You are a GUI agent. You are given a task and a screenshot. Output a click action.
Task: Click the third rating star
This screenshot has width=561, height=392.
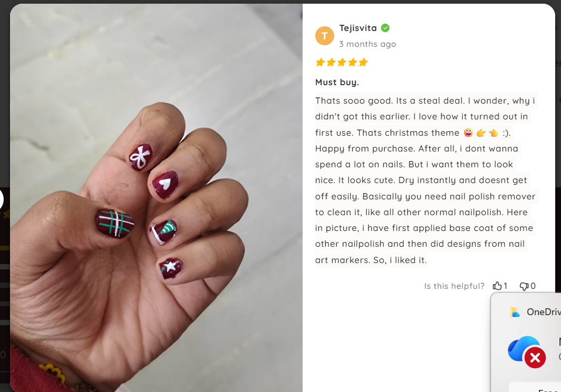tap(342, 63)
